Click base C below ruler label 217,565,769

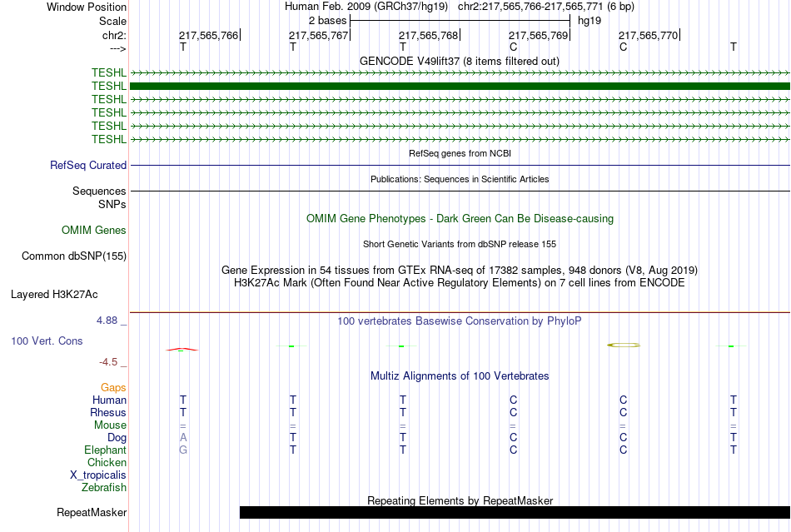pos(513,47)
